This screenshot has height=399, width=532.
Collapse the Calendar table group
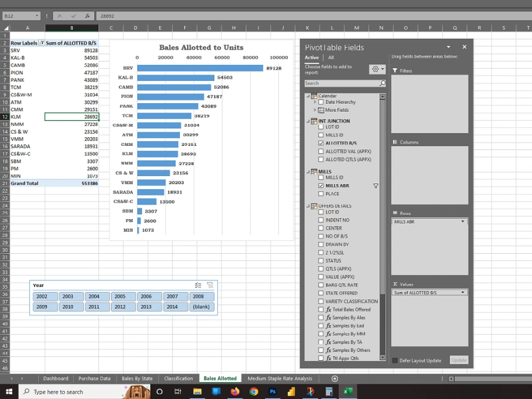307,96
